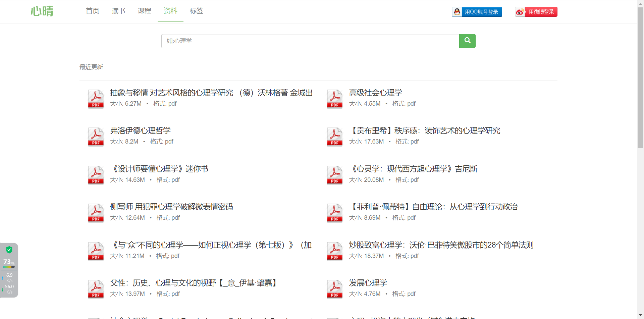Open 【菲利普·佩蒂特】自由理论 link
Viewport: 644px width, 319px height.
click(433, 207)
